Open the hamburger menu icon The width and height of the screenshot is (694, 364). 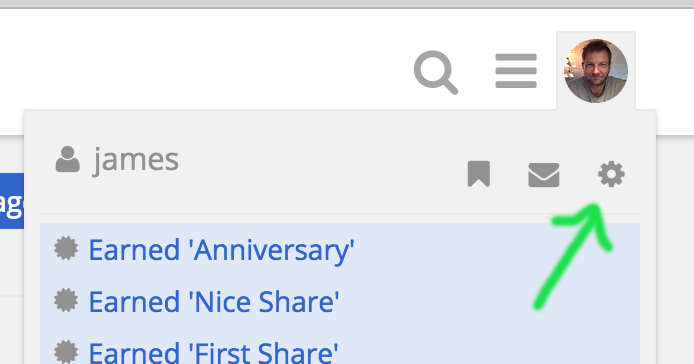[516, 71]
